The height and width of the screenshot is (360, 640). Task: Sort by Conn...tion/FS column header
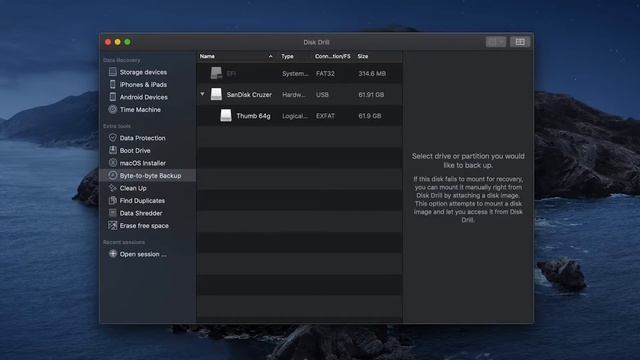(x=333, y=56)
